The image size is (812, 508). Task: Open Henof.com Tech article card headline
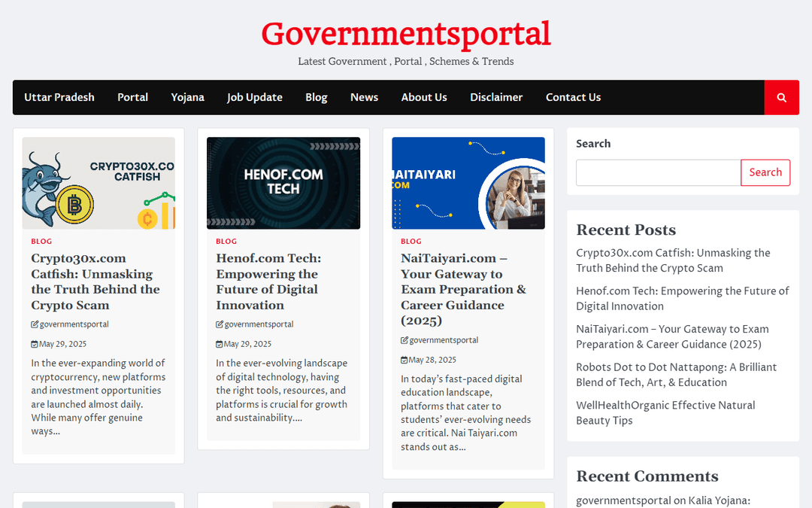[268, 282]
